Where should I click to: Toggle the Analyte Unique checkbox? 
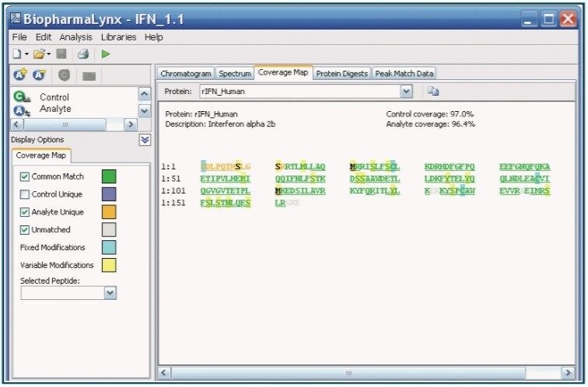24,212
